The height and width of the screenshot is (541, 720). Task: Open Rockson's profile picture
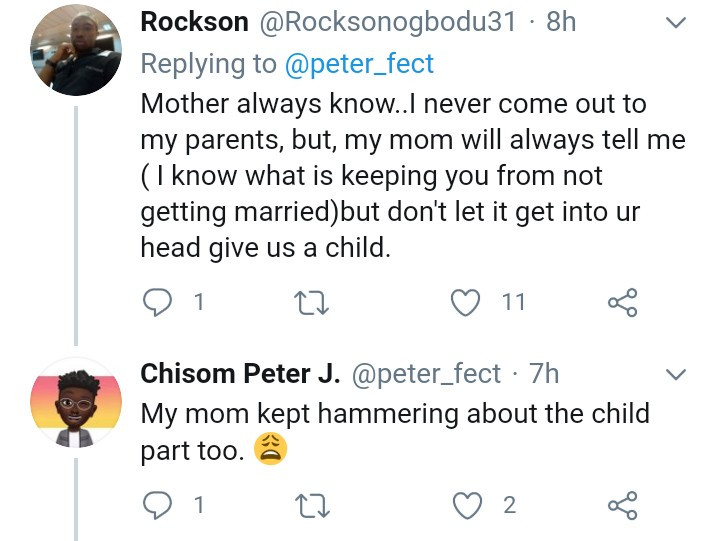coord(76,50)
